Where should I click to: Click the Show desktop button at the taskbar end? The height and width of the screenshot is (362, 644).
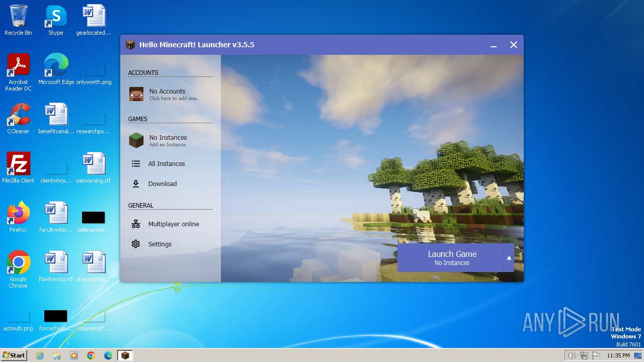coord(638,355)
